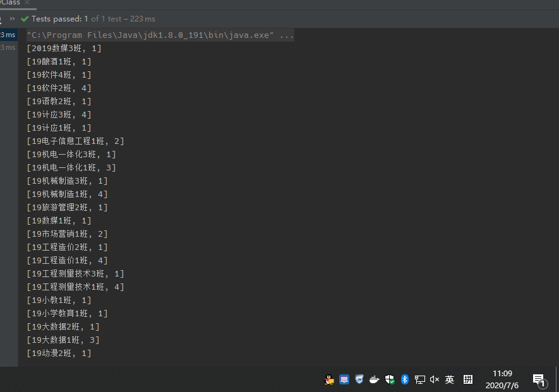Open Windows Security shield tray icon
559x392 pixels.
[x=390, y=379]
